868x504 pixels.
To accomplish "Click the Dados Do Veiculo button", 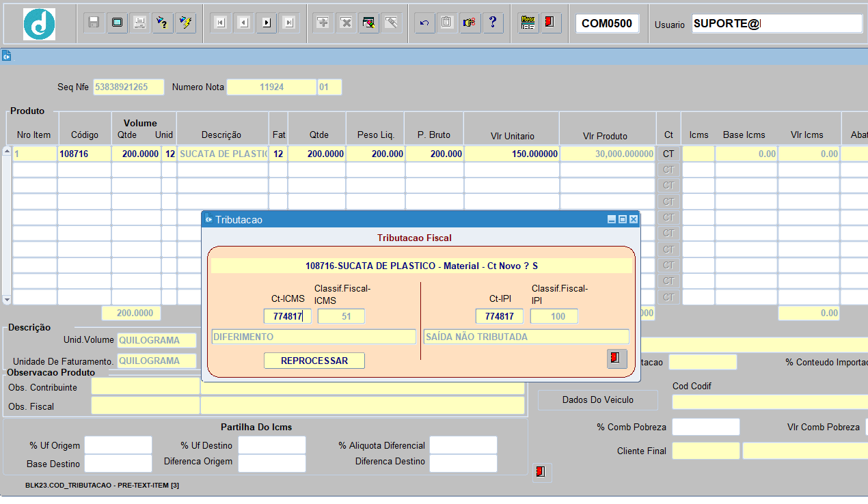I will (x=598, y=400).
